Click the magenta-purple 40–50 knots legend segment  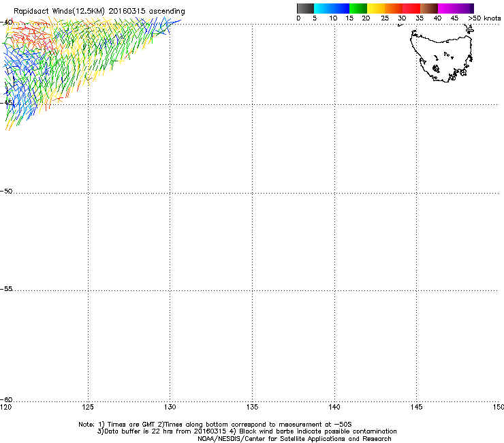click(456, 8)
